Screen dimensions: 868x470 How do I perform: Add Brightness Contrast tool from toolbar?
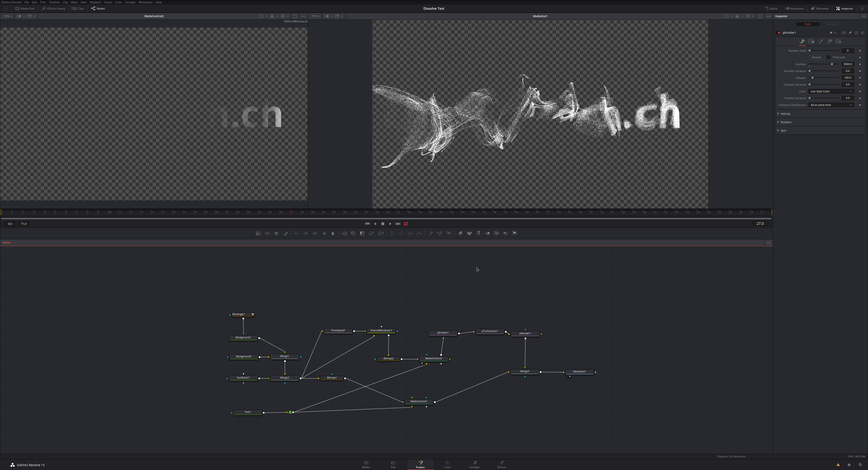coord(324,233)
